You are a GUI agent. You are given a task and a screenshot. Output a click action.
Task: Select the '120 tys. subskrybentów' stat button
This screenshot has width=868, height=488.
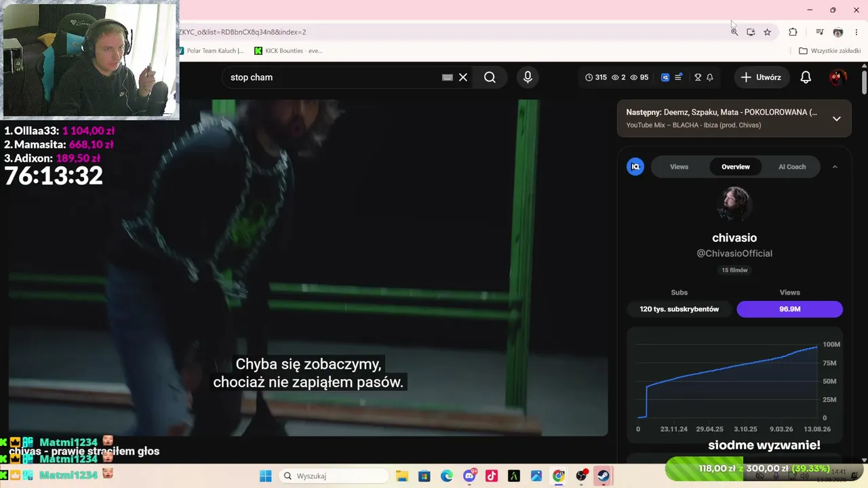[x=679, y=309]
